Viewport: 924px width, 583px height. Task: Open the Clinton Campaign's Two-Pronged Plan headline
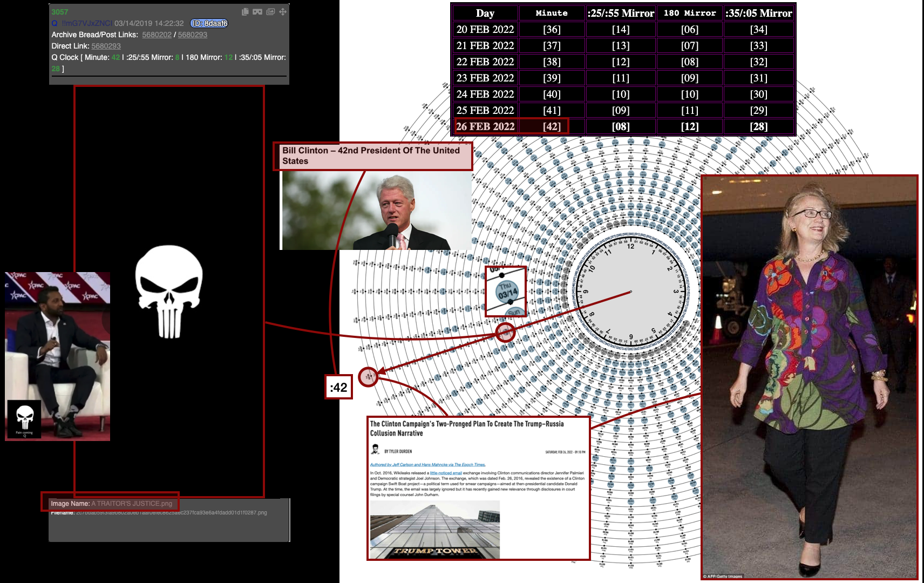click(467, 429)
